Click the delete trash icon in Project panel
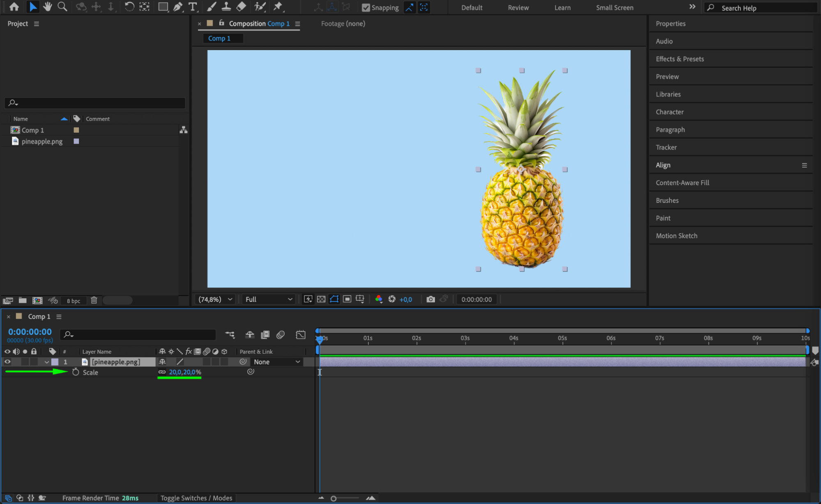 click(94, 300)
